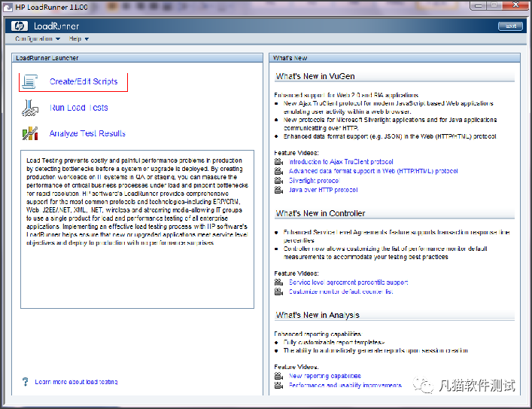Click the Run Load Tests icon
The image size is (532, 409).
(30, 108)
